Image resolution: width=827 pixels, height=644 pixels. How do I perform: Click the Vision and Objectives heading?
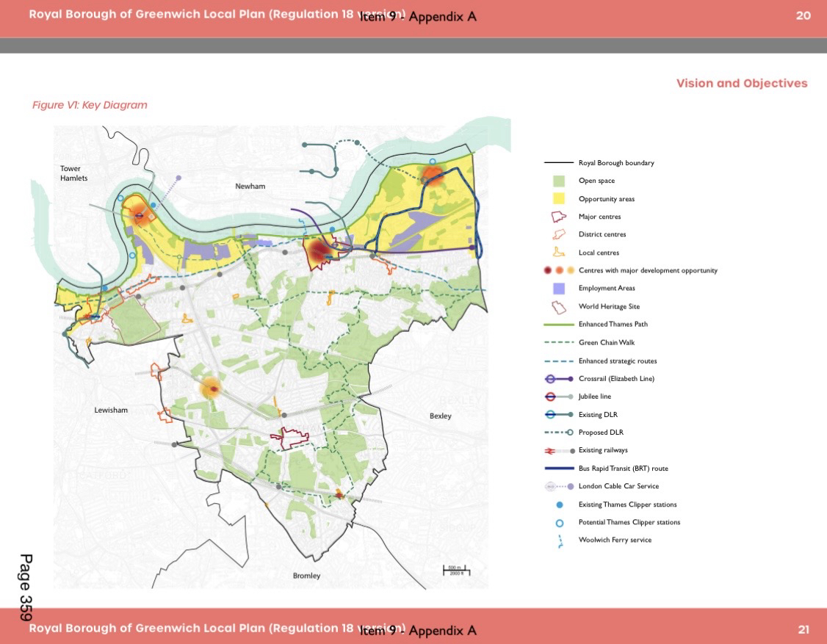tap(741, 84)
